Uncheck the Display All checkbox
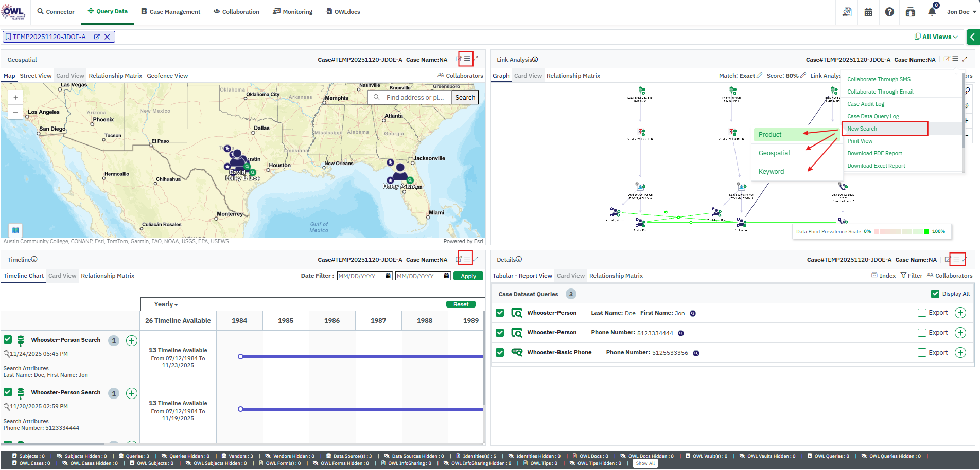Screen dimensions: 980x470 tap(935, 294)
